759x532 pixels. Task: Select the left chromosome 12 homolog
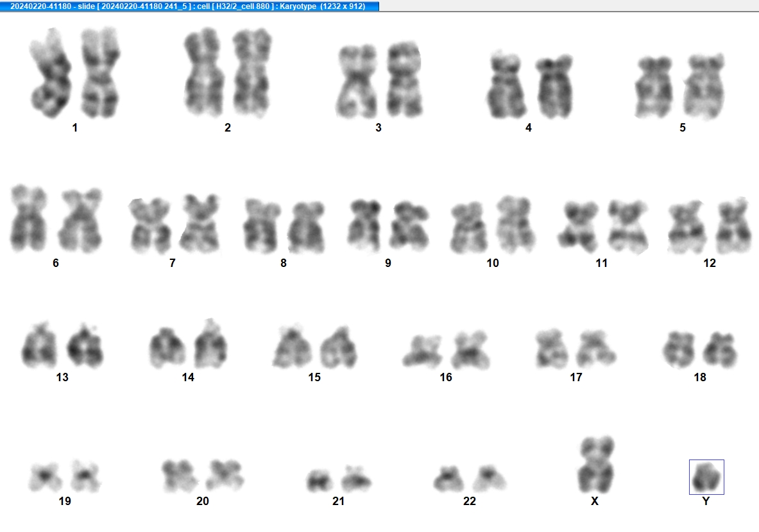[687, 228]
